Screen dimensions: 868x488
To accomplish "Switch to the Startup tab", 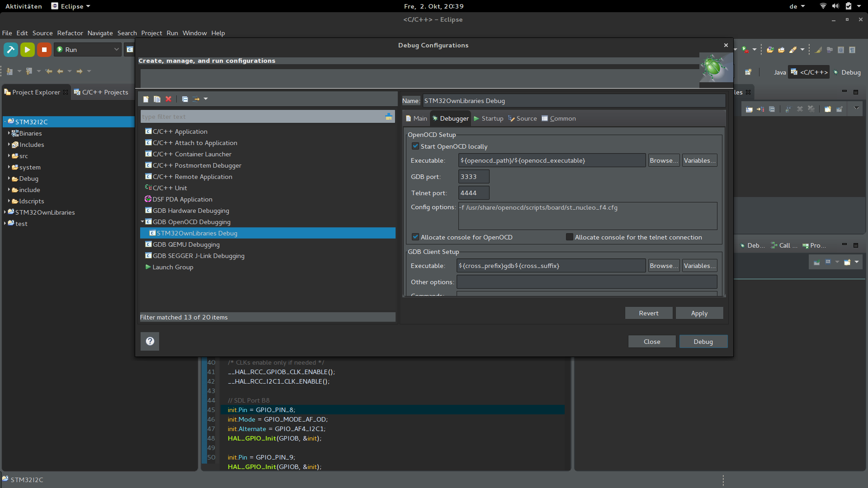I will [x=488, y=118].
